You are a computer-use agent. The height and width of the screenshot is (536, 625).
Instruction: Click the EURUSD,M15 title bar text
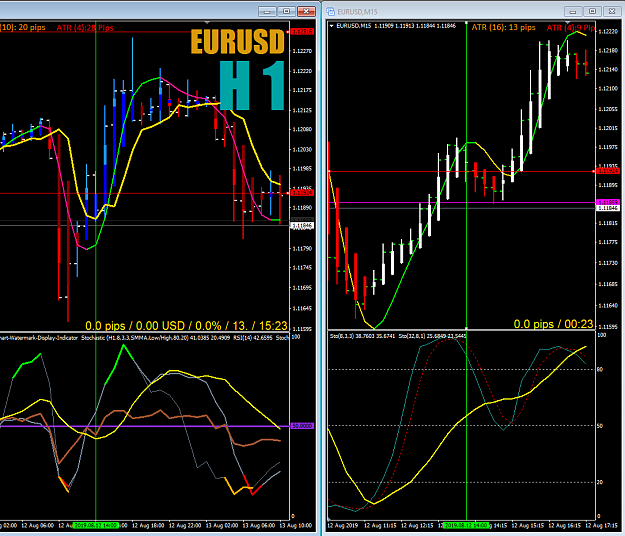[x=357, y=12]
